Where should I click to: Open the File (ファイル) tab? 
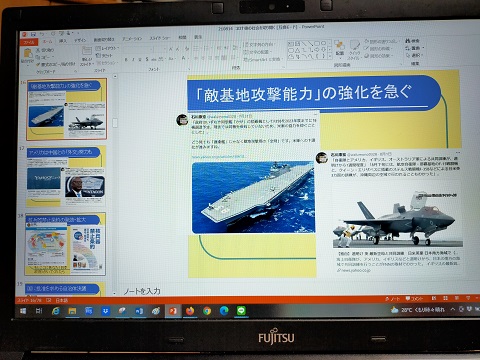click(x=29, y=42)
